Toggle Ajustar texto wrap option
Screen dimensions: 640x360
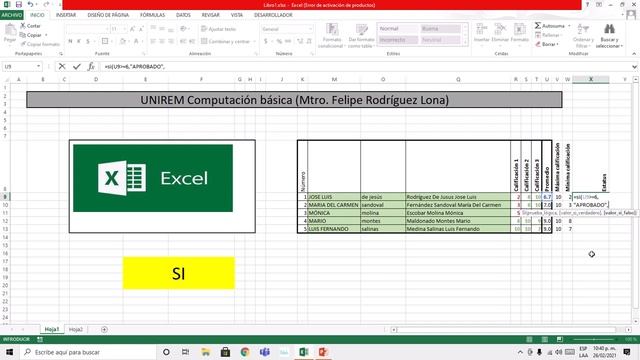pos(218,29)
